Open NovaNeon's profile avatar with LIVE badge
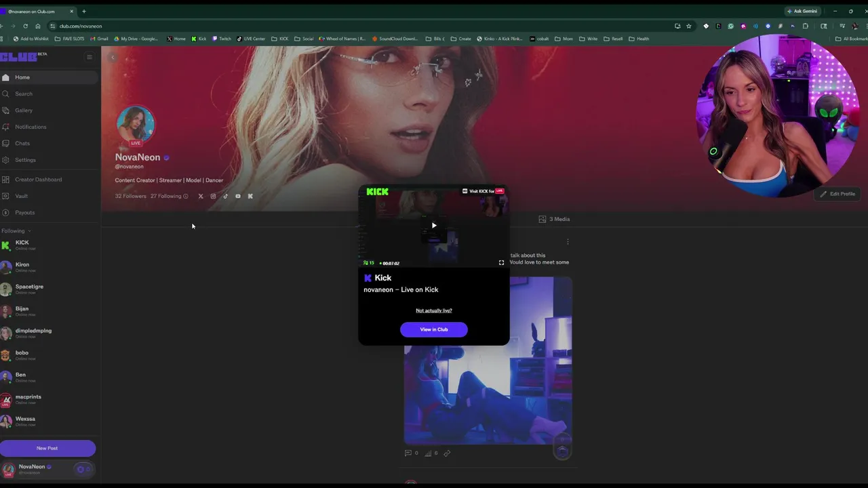The width and height of the screenshot is (868, 488). point(136,125)
